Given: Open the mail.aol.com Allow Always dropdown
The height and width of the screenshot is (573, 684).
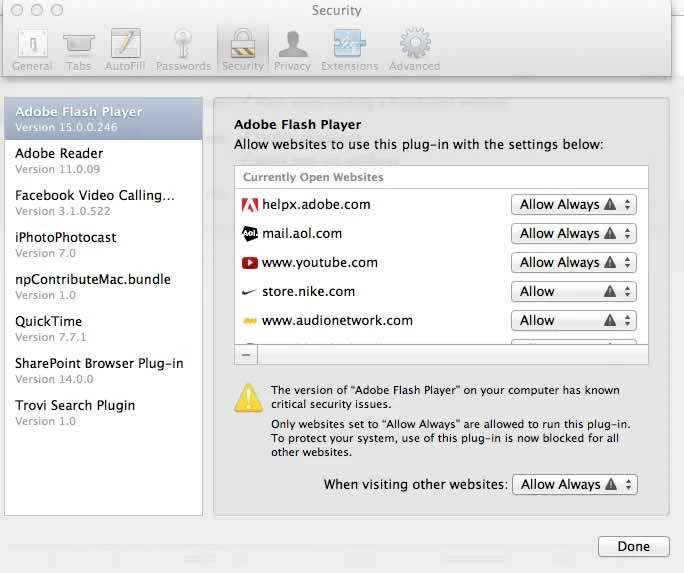Looking at the screenshot, I should [574, 233].
